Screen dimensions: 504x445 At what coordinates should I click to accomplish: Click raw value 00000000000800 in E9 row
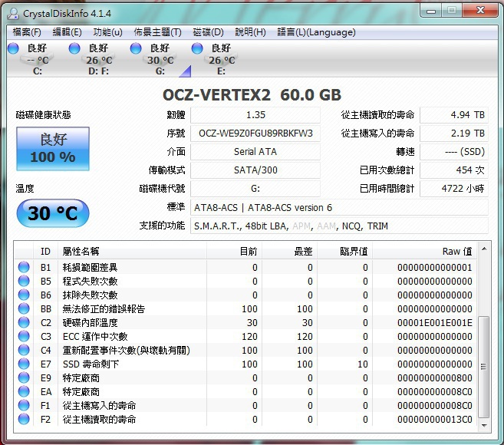coord(434,377)
